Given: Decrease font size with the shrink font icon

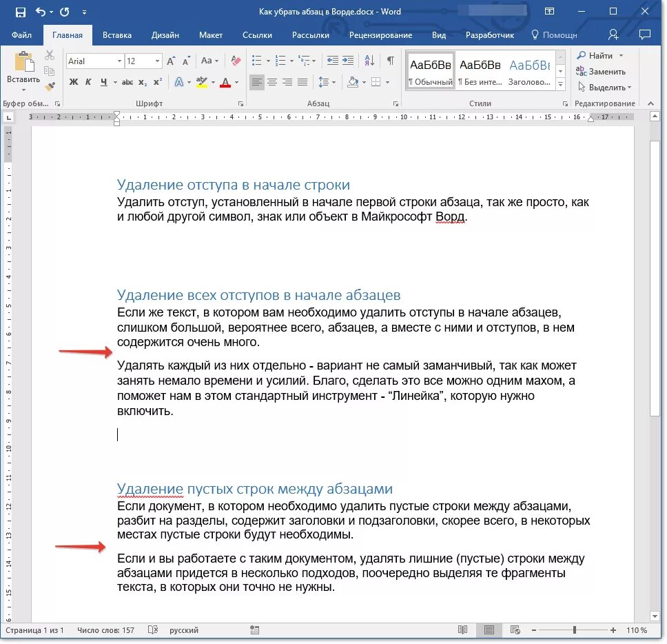Looking at the screenshot, I should pyautogui.click(x=186, y=61).
